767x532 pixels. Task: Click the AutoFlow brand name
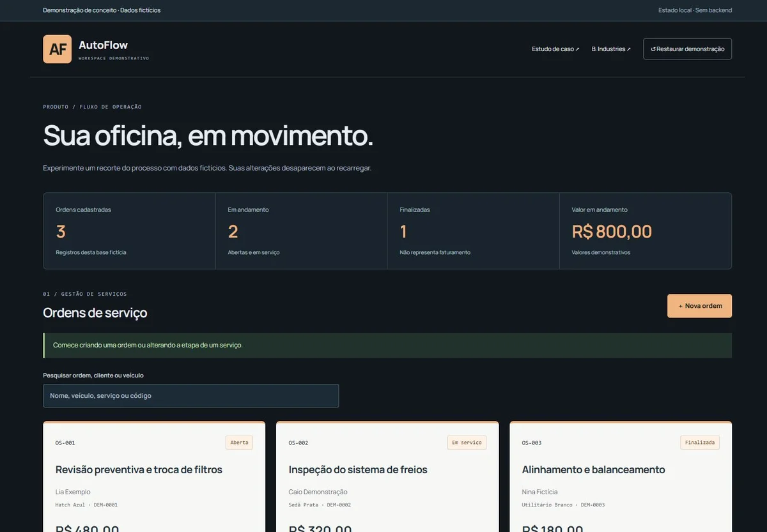coord(103,45)
